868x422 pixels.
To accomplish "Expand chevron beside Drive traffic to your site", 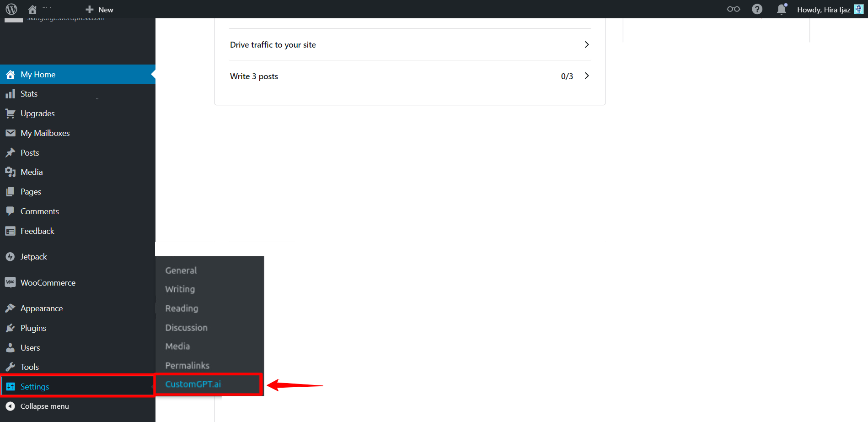I will click(587, 44).
